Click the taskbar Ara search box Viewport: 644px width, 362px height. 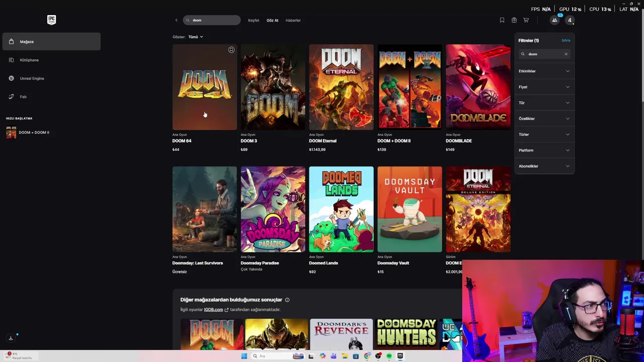click(x=278, y=356)
